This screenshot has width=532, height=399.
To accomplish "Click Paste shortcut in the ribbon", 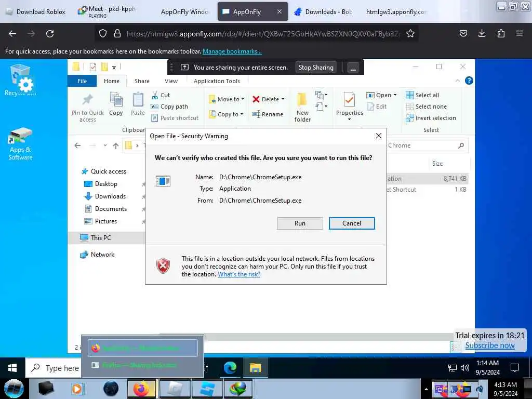I will point(175,118).
